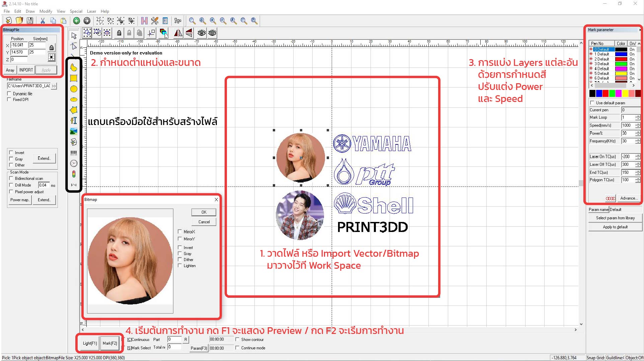Select the Draw curve tool
644x361 pixels.
(x=74, y=68)
